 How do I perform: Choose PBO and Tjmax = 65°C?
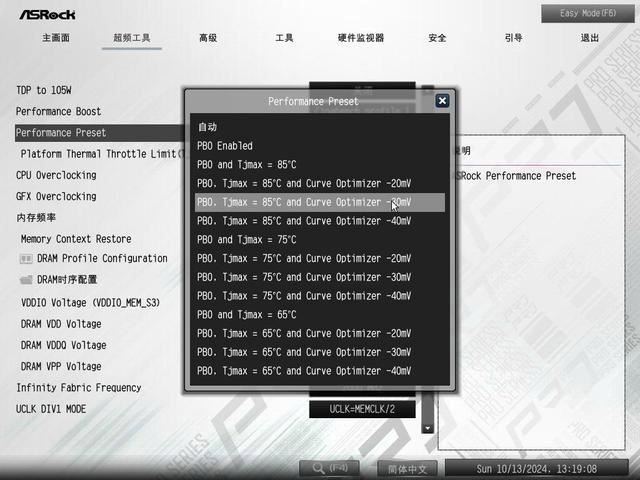320,315
